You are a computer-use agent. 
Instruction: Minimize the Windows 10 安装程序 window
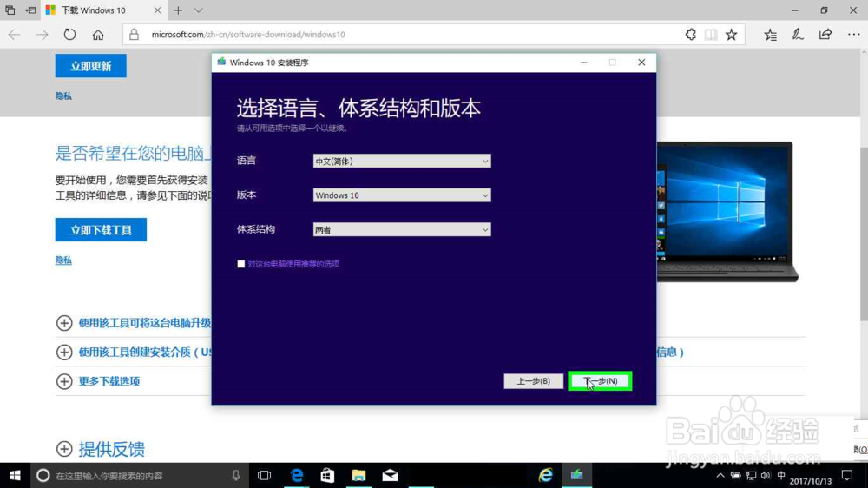(583, 63)
